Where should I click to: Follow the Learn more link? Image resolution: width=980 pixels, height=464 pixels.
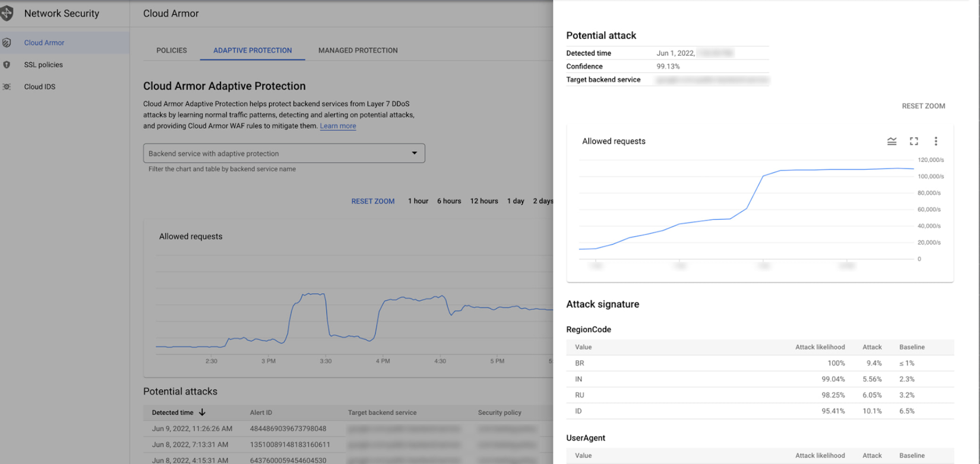coord(338,126)
